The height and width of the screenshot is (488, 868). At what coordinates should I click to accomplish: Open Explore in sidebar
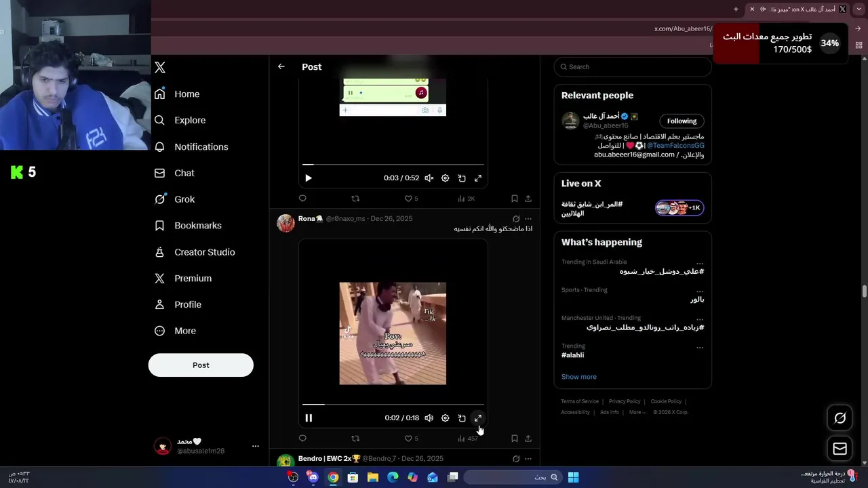(x=180, y=120)
